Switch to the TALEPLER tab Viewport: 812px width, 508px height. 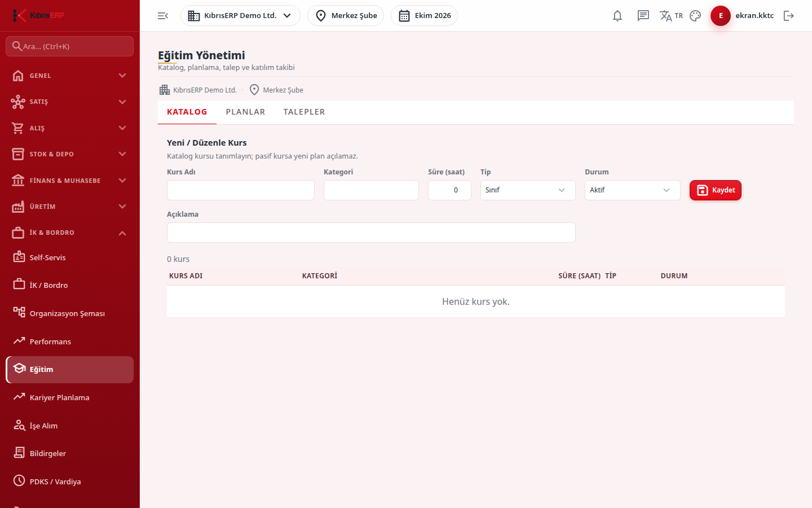[x=304, y=112]
